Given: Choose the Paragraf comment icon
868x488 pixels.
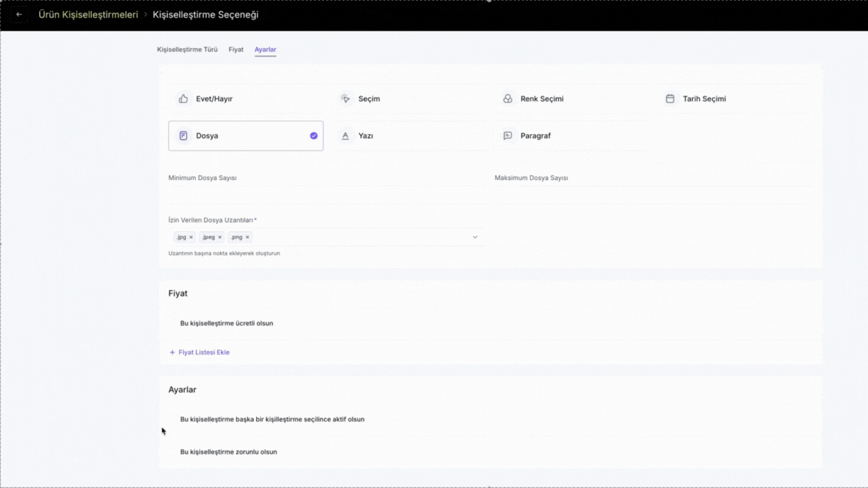Looking at the screenshot, I should click(508, 136).
